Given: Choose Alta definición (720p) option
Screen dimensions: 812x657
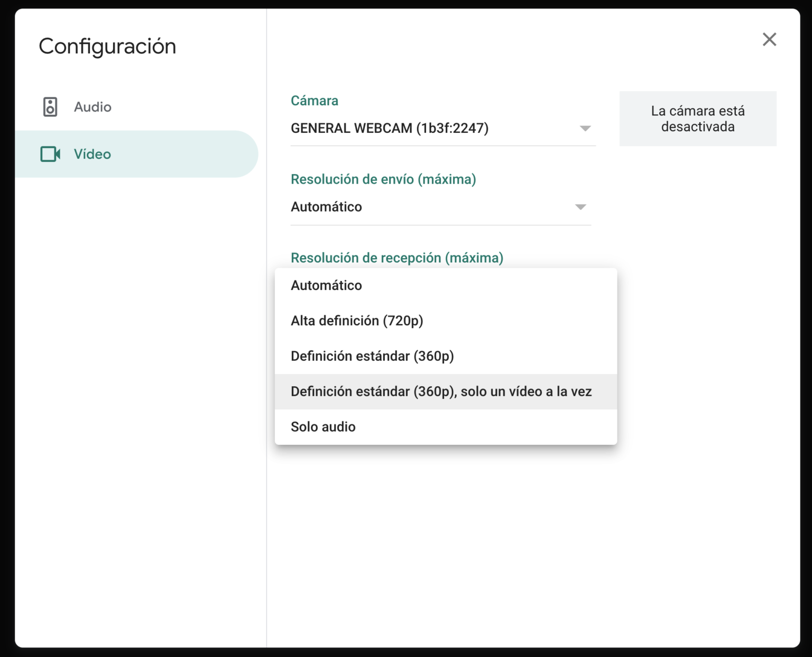Looking at the screenshot, I should 446,321.
